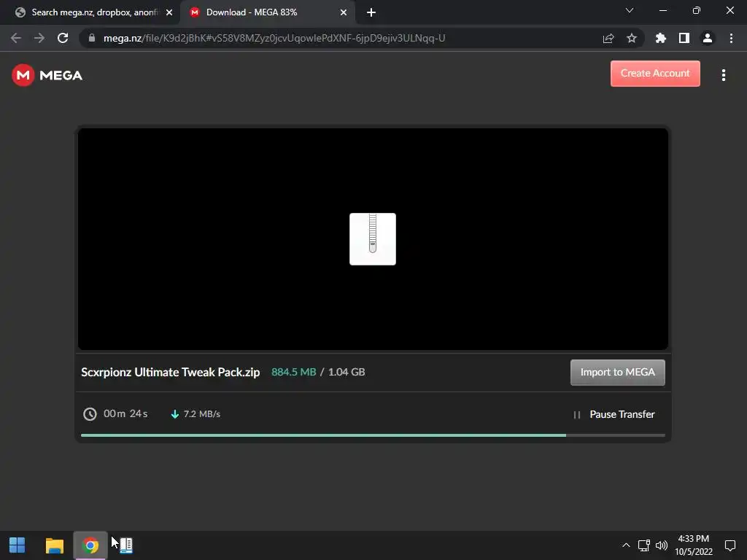Reload the current page
The height and width of the screenshot is (560, 747).
[x=63, y=38]
